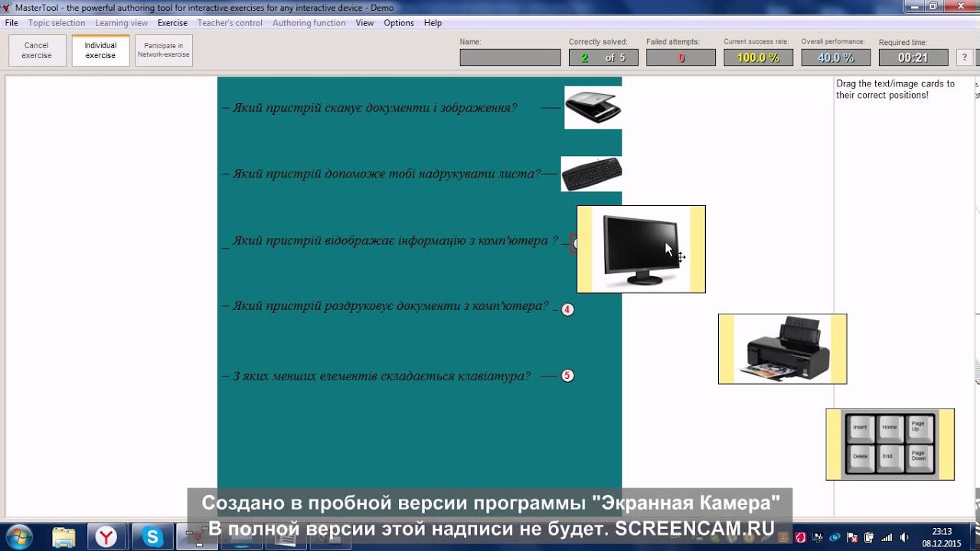Open the File menu
980x551 pixels.
pyautogui.click(x=11, y=23)
